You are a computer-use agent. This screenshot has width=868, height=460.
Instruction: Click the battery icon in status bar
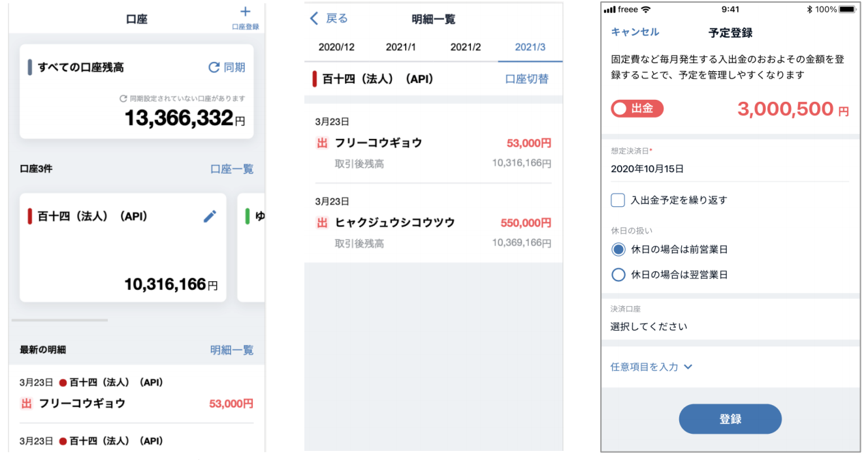point(846,9)
